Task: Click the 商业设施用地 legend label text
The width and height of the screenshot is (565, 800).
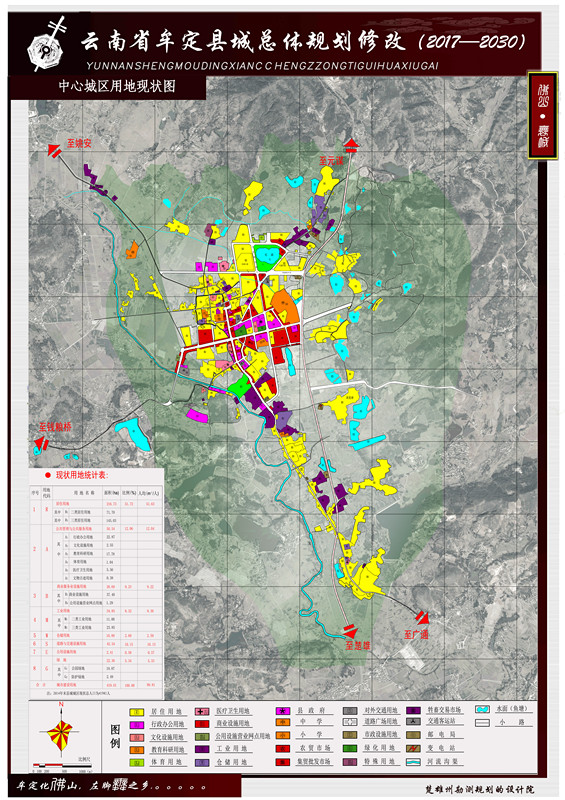Action: pos(233,724)
